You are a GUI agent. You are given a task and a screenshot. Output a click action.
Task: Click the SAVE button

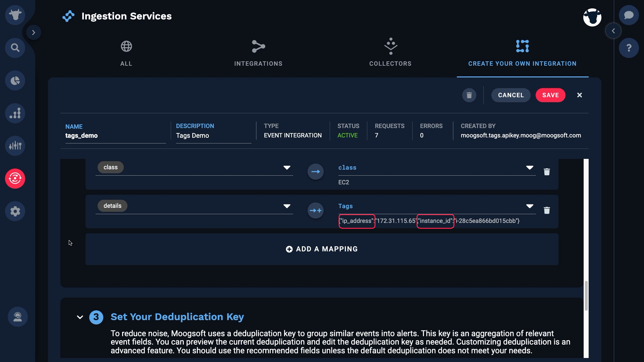(x=550, y=95)
